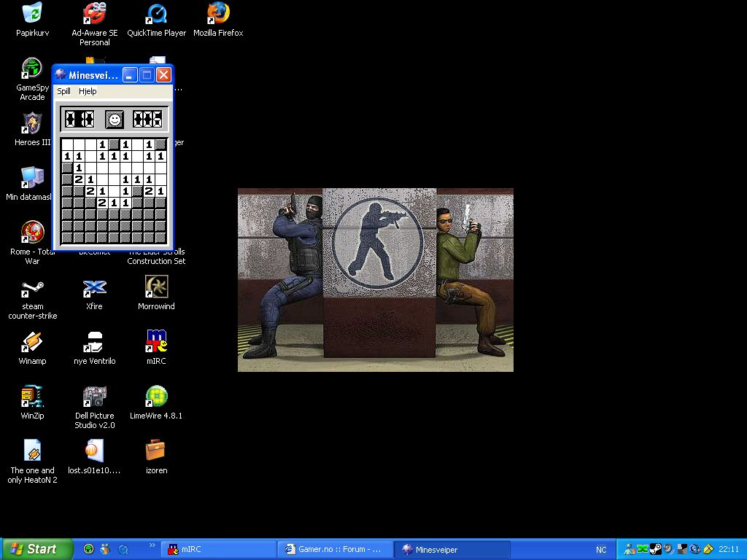Screen dimensions: 747x560
Task: Click the blue QuickTime tray icon
Action: (695, 549)
